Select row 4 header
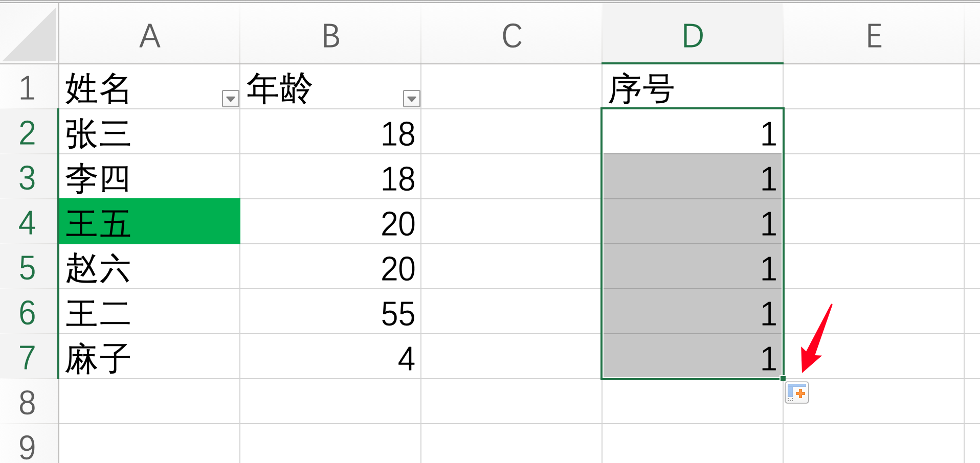The width and height of the screenshot is (980, 463). tap(28, 222)
